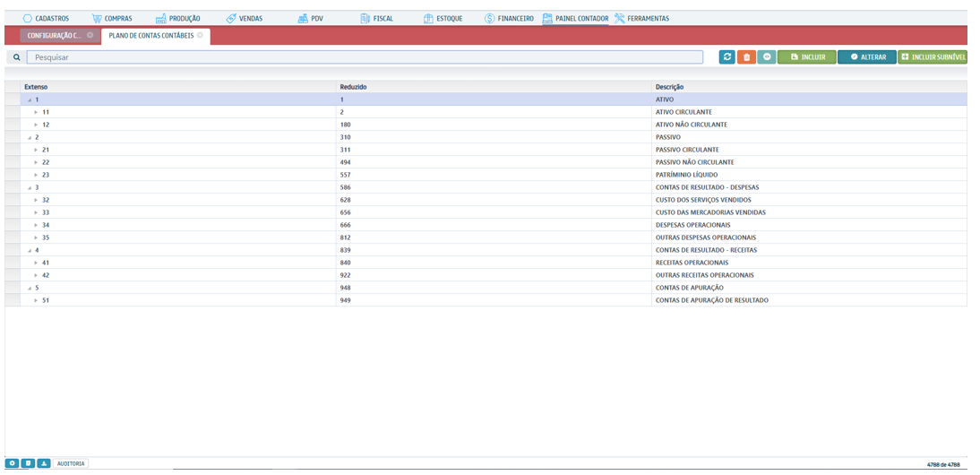980x475 pixels.
Task: Expand the tree node for account 11
Action: [x=36, y=113]
